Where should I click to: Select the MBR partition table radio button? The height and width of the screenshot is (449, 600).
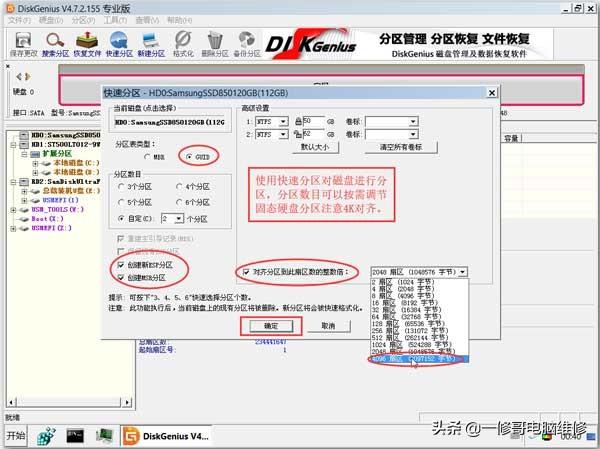click(x=147, y=157)
